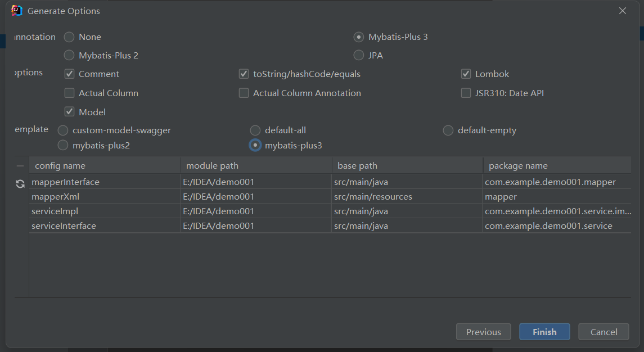The height and width of the screenshot is (352, 644).
Task: Select the JPA annotation radio button
Action: pos(358,55)
